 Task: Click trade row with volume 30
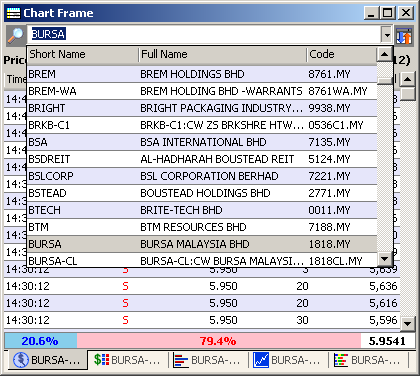(202, 320)
